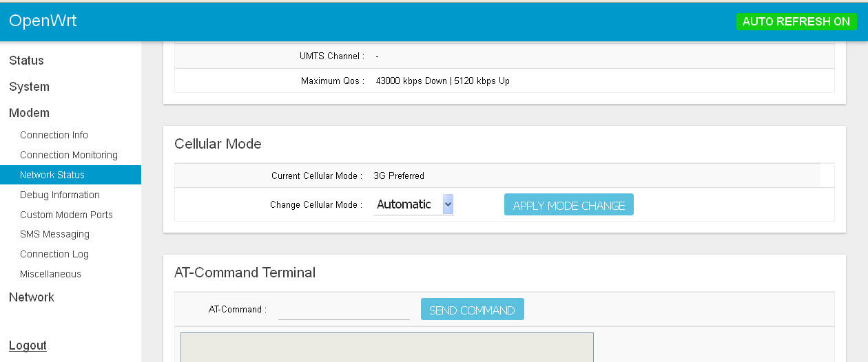Image resolution: width=868 pixels, height=362 pixels.
Task: Open the Network menu section
Action: 32,297
